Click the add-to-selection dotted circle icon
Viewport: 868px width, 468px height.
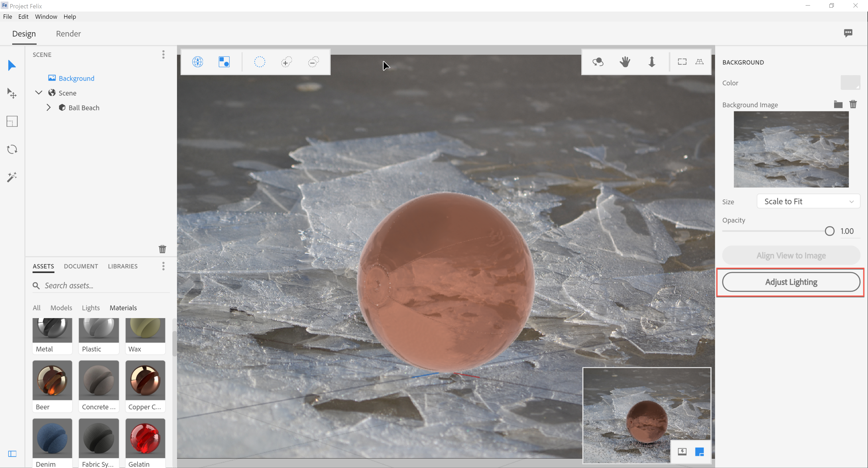(286, 62)
